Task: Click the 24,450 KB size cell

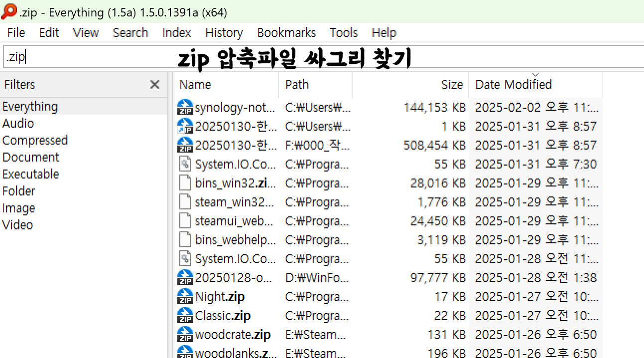Action: pos(438,221)
